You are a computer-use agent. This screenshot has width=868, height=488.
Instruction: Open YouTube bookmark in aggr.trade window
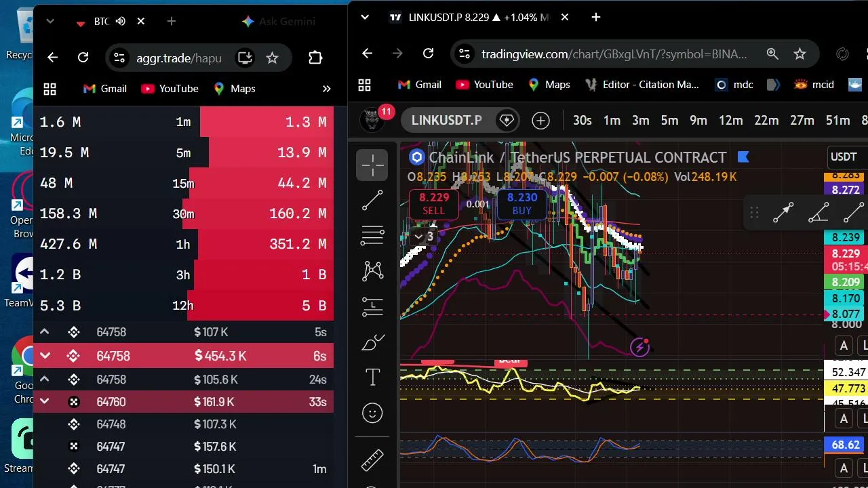coord(170,89)
